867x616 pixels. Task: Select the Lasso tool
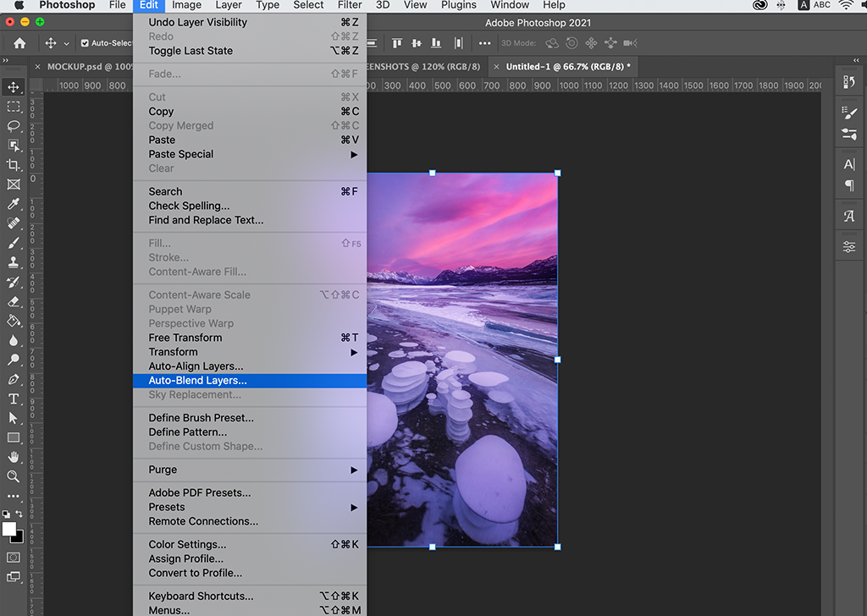coord(14,126)
